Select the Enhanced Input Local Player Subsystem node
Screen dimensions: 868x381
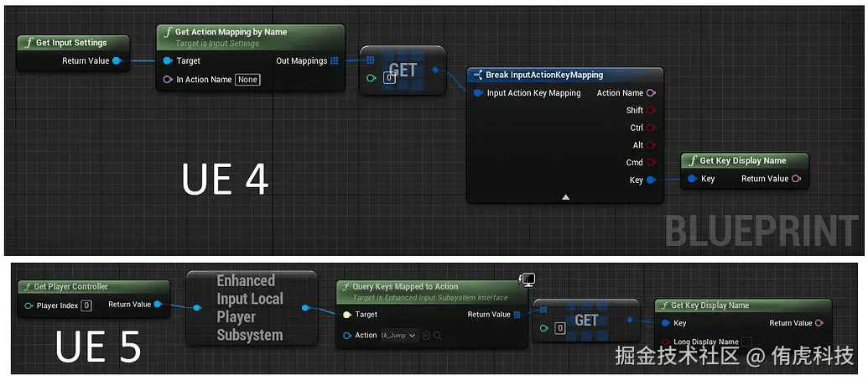pos(252,308)
